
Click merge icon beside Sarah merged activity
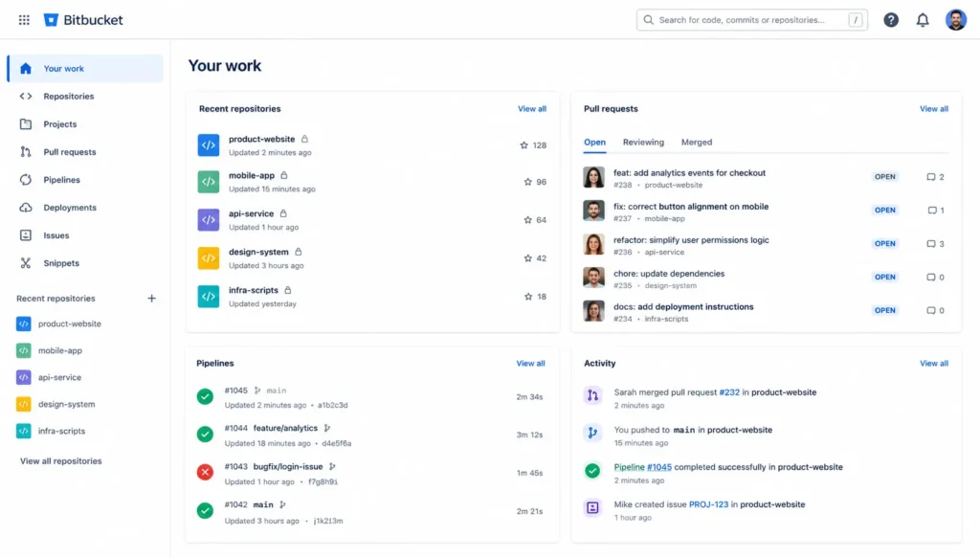592,395
